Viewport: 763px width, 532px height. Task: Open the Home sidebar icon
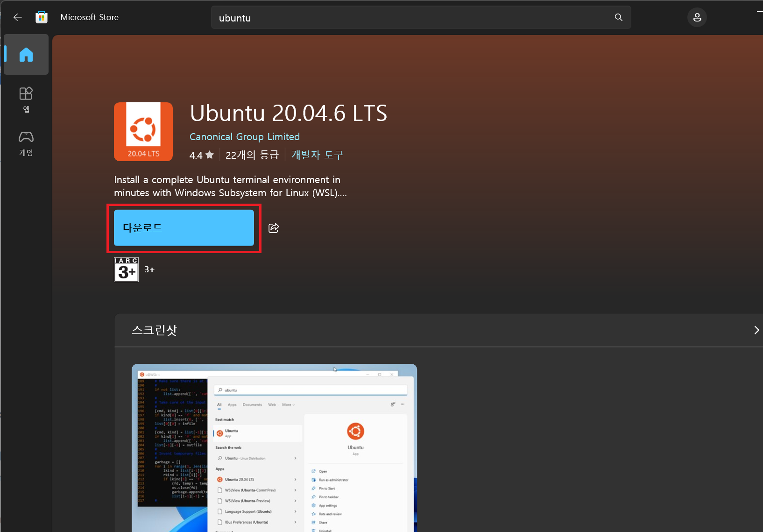coord(26,55)
